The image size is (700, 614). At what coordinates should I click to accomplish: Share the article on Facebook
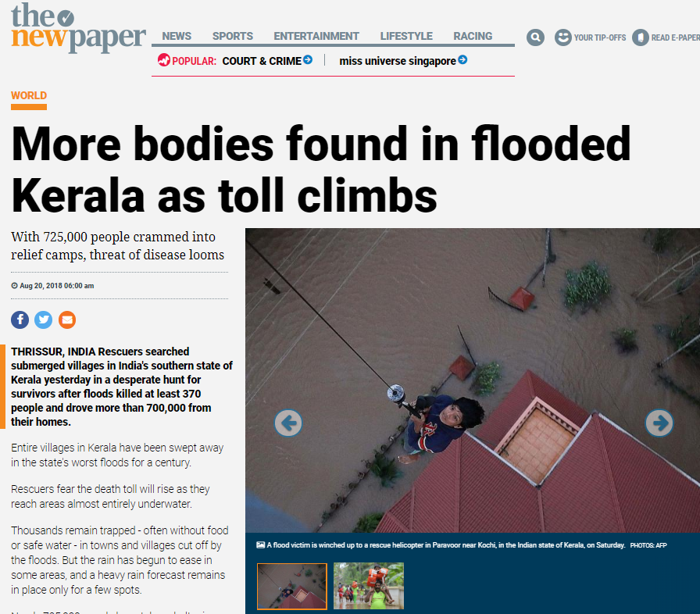20,320
